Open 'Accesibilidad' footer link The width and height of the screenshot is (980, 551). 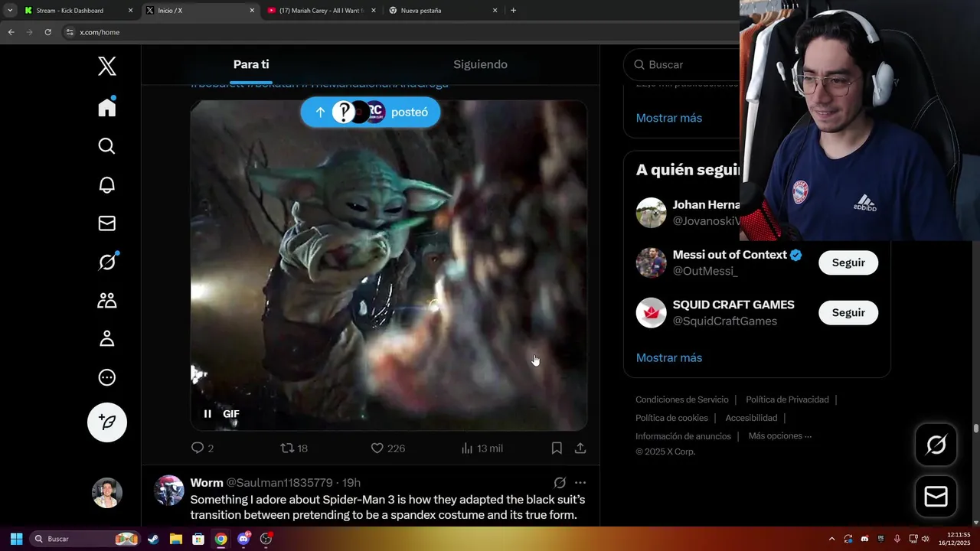click(x=751, y=418)
